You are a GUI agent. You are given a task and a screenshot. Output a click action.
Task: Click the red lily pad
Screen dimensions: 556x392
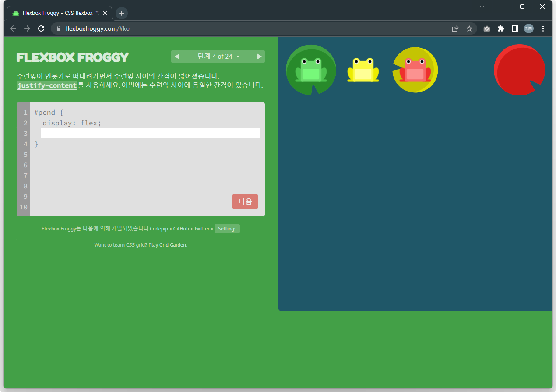click(x=519, y=70)
